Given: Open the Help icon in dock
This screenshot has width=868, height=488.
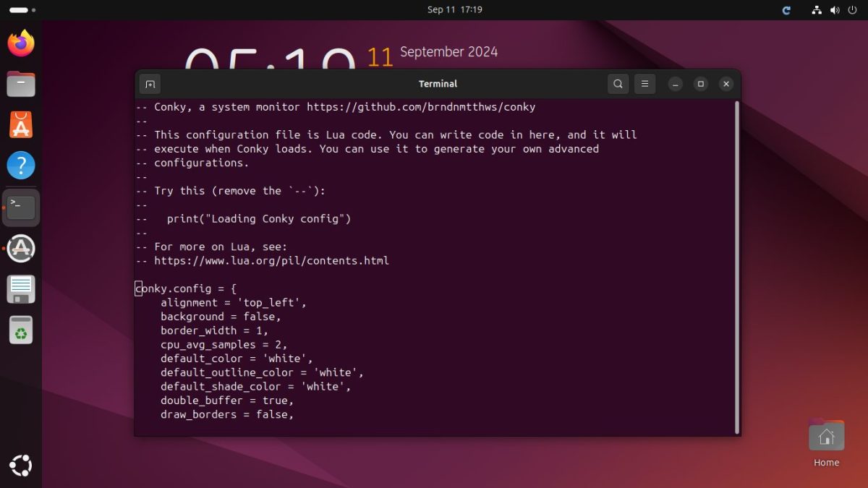Looking at the screenshot, I should tap(21, 166).
